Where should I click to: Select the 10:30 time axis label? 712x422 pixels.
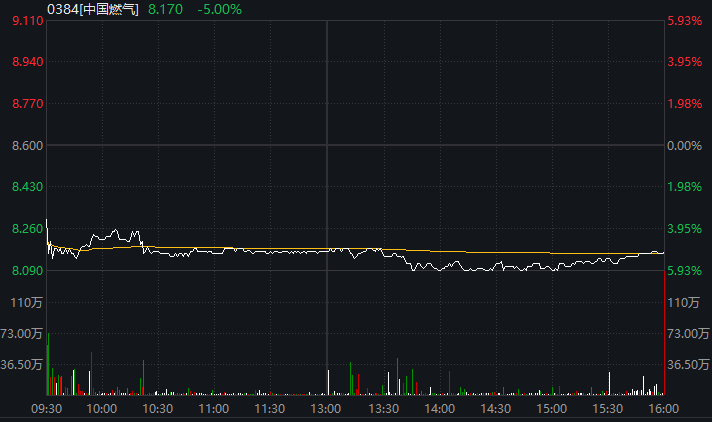coord(158,408)
